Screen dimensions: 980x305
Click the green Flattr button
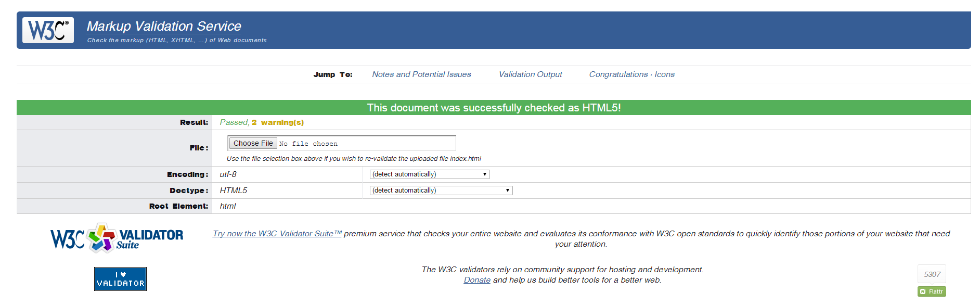click(x=931, y=291)
